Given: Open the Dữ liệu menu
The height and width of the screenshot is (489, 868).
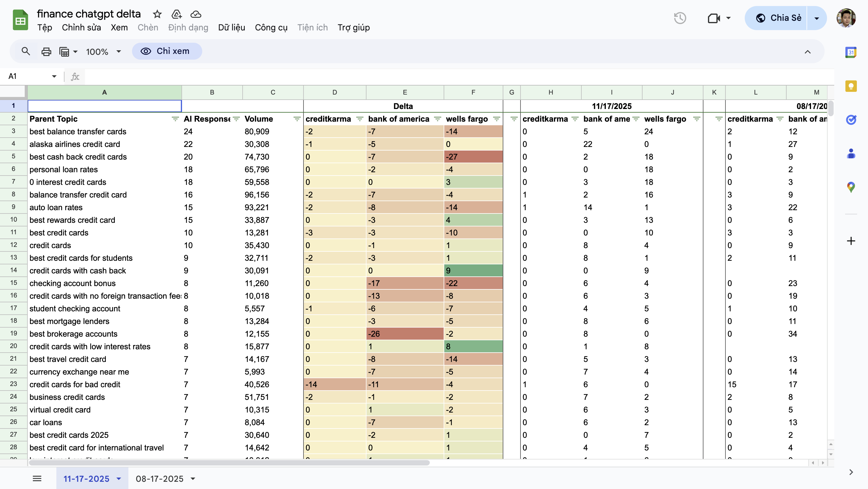Looking at the screenshot, I should [x=231, y=28].
